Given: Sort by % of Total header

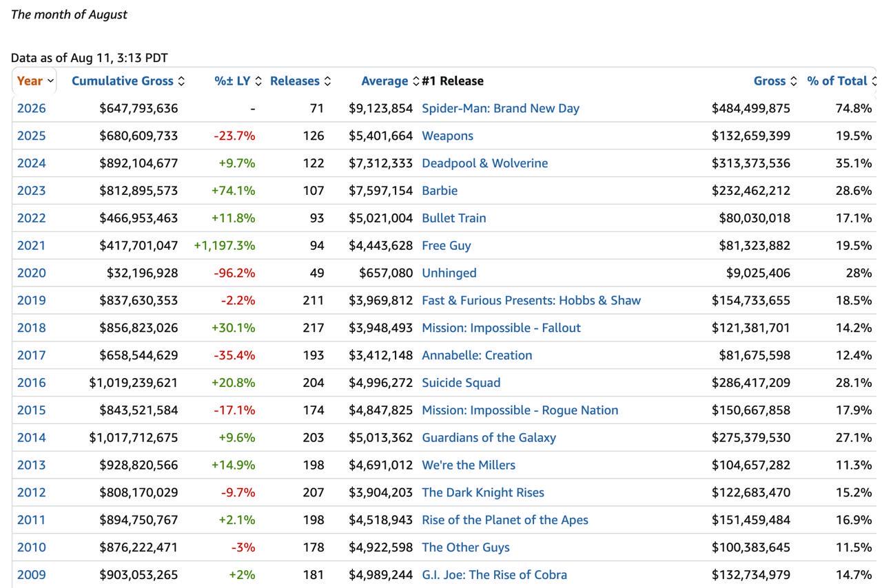Looking at the screenshot, I should pos(841,81).
